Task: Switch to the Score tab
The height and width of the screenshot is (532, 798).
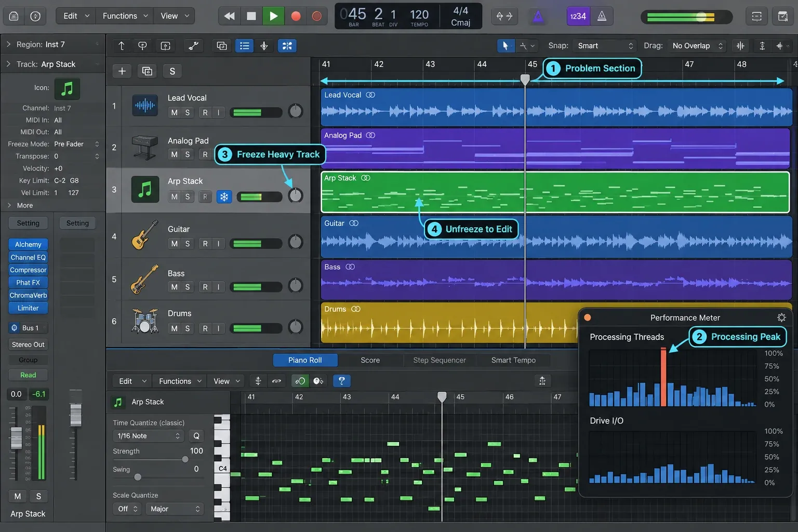Action: pyautogui.click(x=370, y=360)
